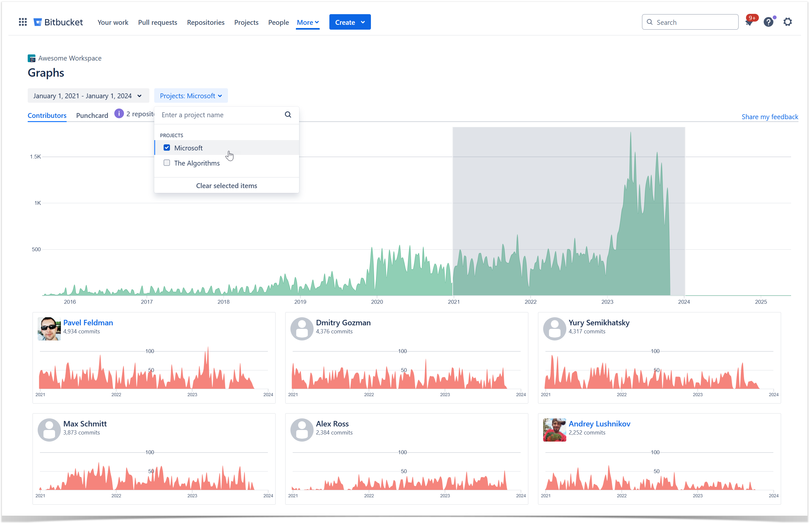This screenshot has height=525, width=812.
Task: Open the help question mark icon
Action: point(768,22)
